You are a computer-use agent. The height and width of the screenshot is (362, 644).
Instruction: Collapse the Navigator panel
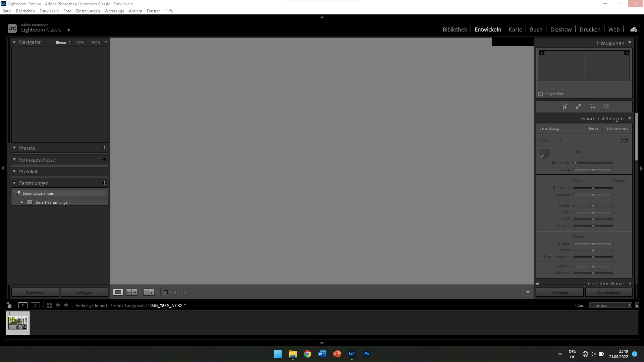(14, 42)
